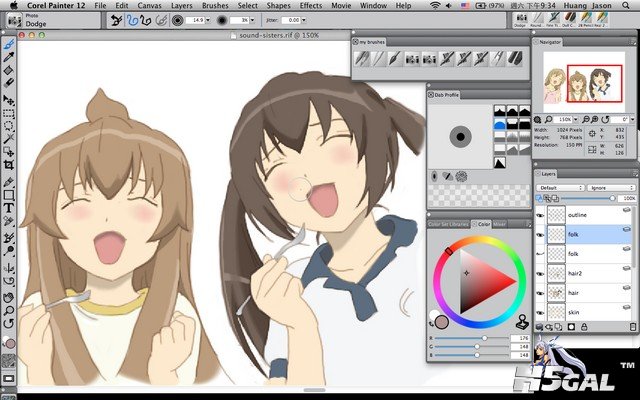The width and height of the screenshot is (640, 400).
Task: Hide the hair2 layer
Action: (x=540, y=273)
